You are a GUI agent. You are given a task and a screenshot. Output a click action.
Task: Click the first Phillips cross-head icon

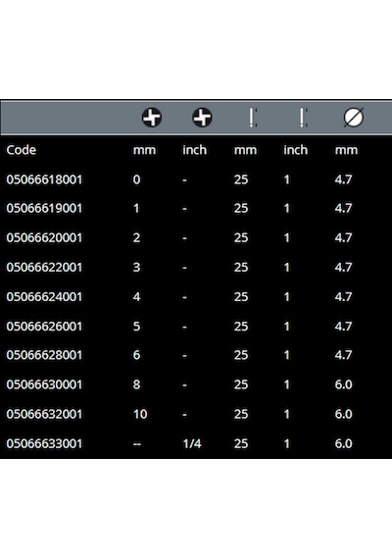coord(152,118)
